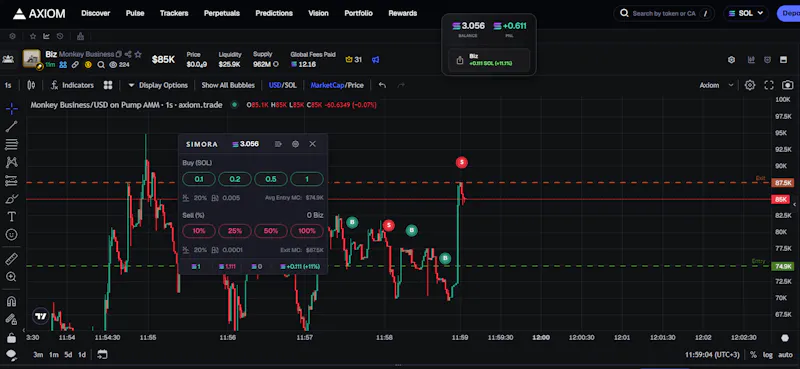Toggle auto scale

[x=784, y=355]
